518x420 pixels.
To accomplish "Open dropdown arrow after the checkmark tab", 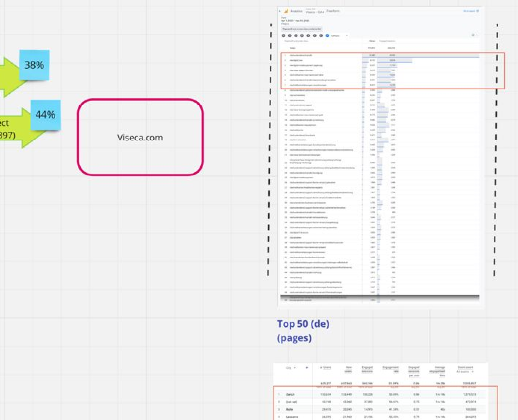I will pyautogui.click(x=347, y=35).
